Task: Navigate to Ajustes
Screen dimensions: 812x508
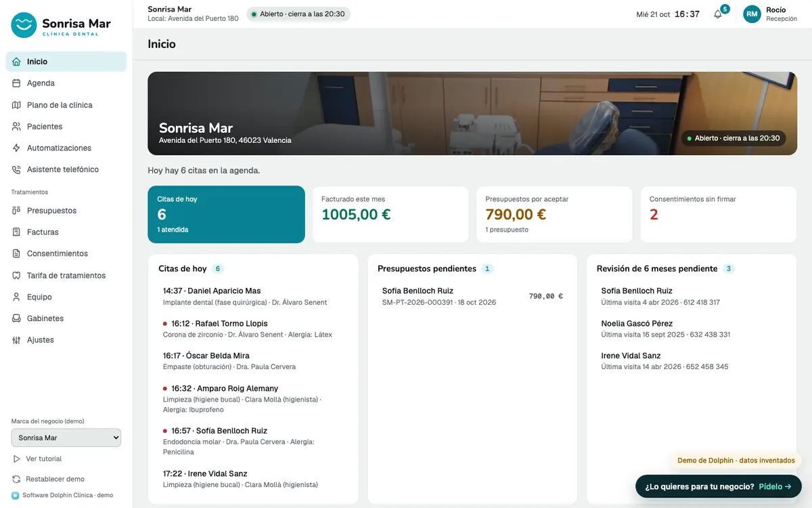Action: pos(66,340)
